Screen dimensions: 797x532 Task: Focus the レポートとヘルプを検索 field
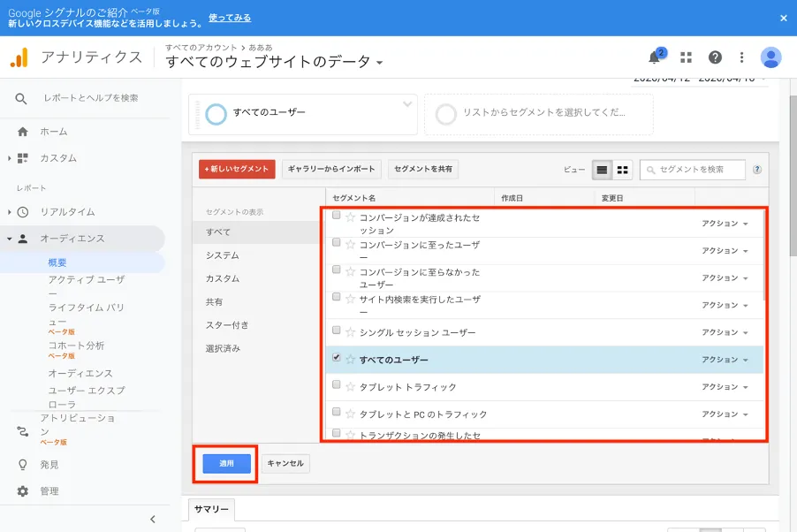tap(91, 98)
